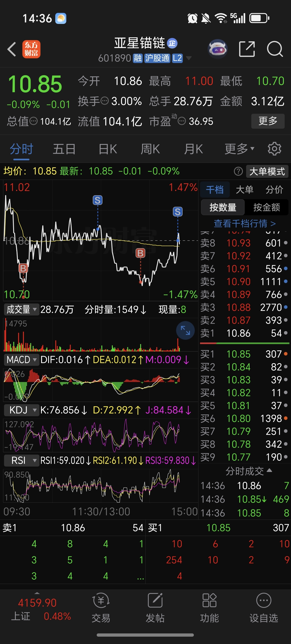Tap the leftmost B buy marker
This screenshot has width=291, height=644.
(x=23, y=268)
